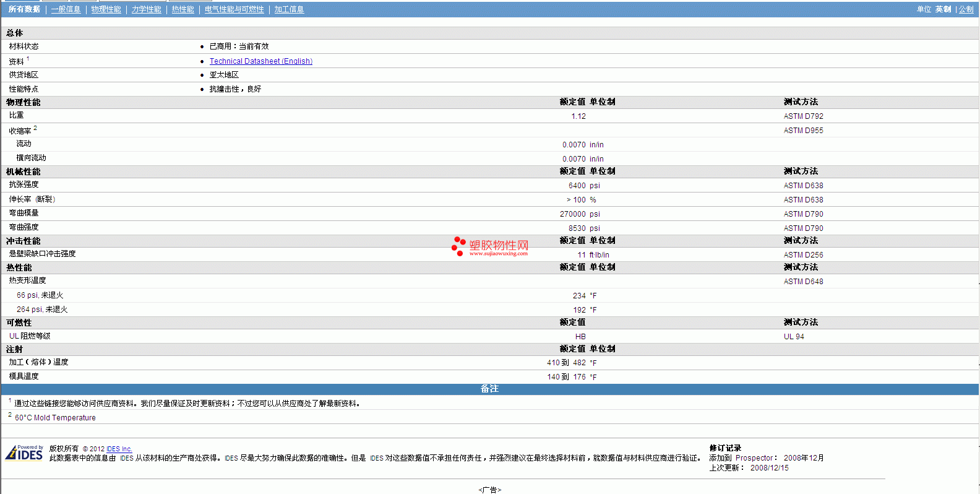Select the 弯曲模量 value 270000 psi
980x494 pixels.
pos(580,214)
